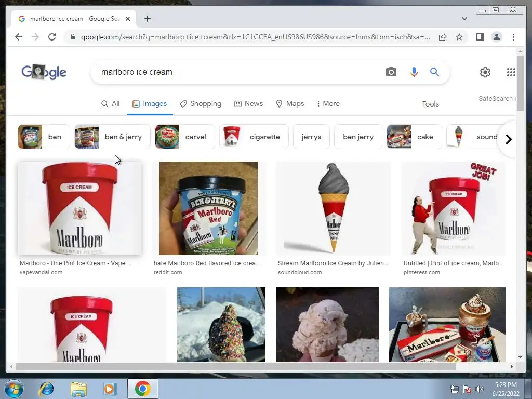Image resolution: width=532 pixels, height=399 pixels.
Task: Open the SafeSearch setting
Action: [x=497, y=98]
